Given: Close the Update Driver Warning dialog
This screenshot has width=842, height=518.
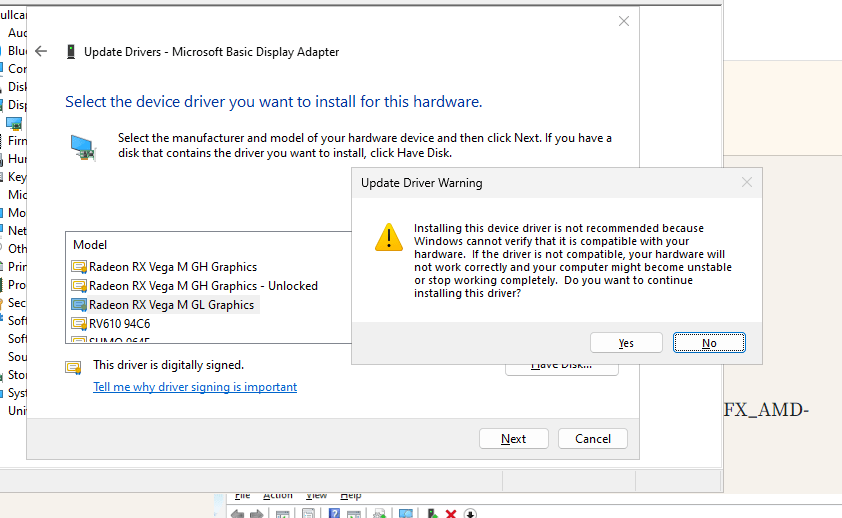Looking at the screenshot, I should click(x=746, y=183).
